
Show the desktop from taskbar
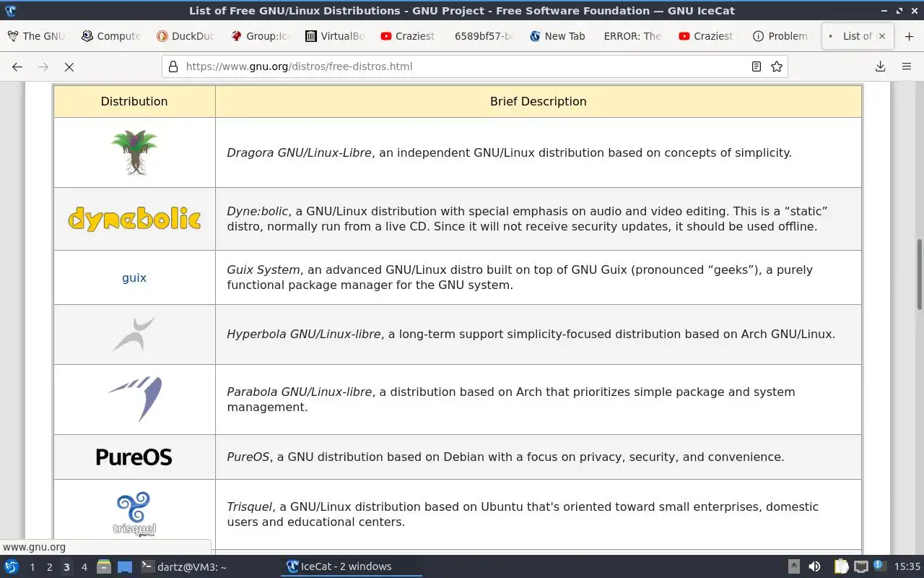point(125,566)
